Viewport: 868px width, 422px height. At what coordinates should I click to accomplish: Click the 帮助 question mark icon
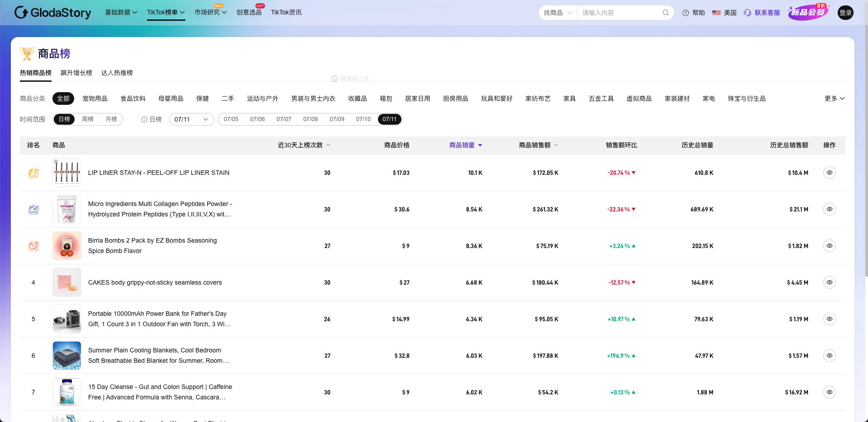(x=685, y=13)
